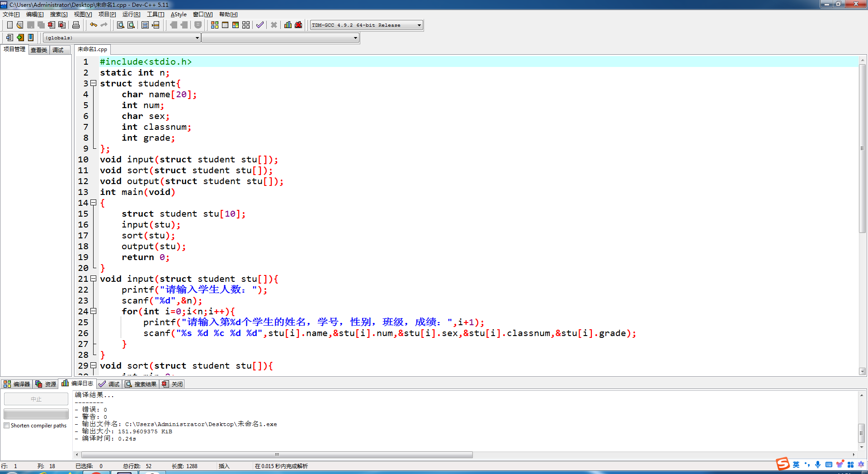
Task: Toggle the Sogou 英 language mode indicator
Action: (796, 465)
